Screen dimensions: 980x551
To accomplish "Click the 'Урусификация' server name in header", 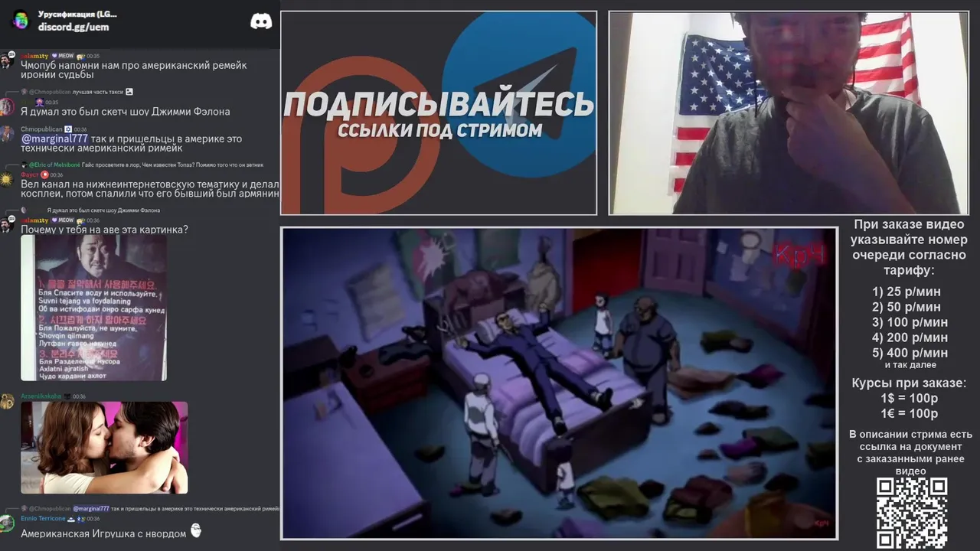I will (77, 14).
